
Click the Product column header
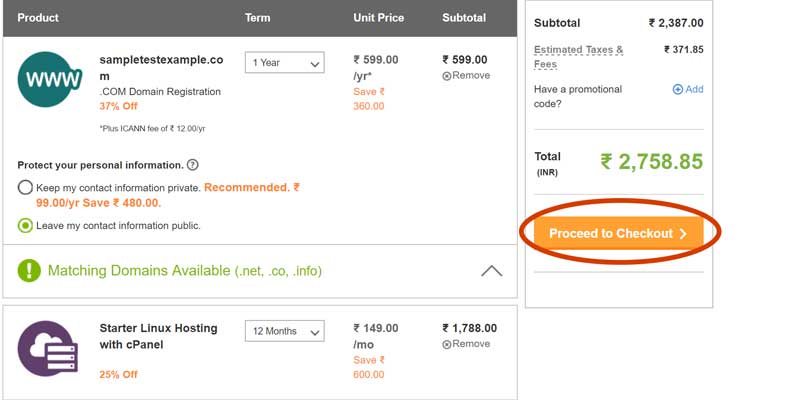[38, 17]
